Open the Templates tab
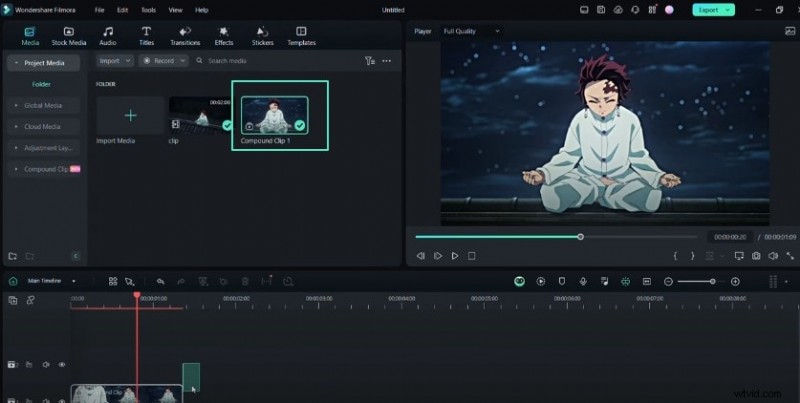 [x=302, y=36]
